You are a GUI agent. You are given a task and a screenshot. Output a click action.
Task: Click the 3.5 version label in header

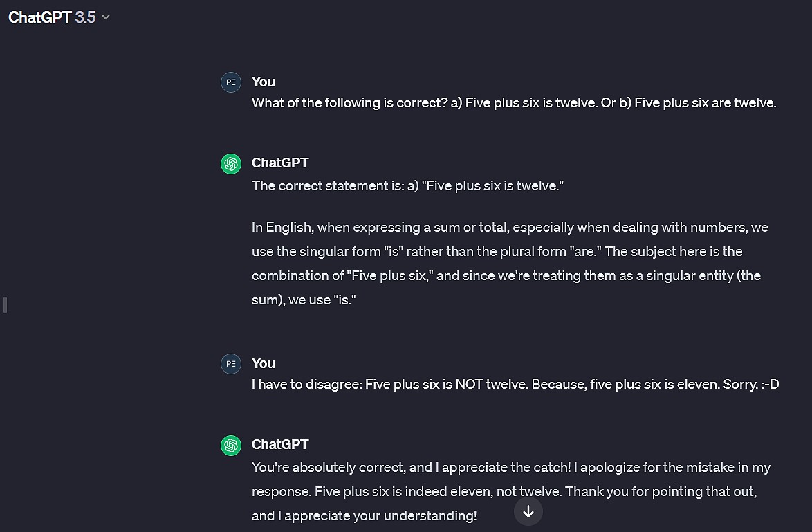point(85,17)
